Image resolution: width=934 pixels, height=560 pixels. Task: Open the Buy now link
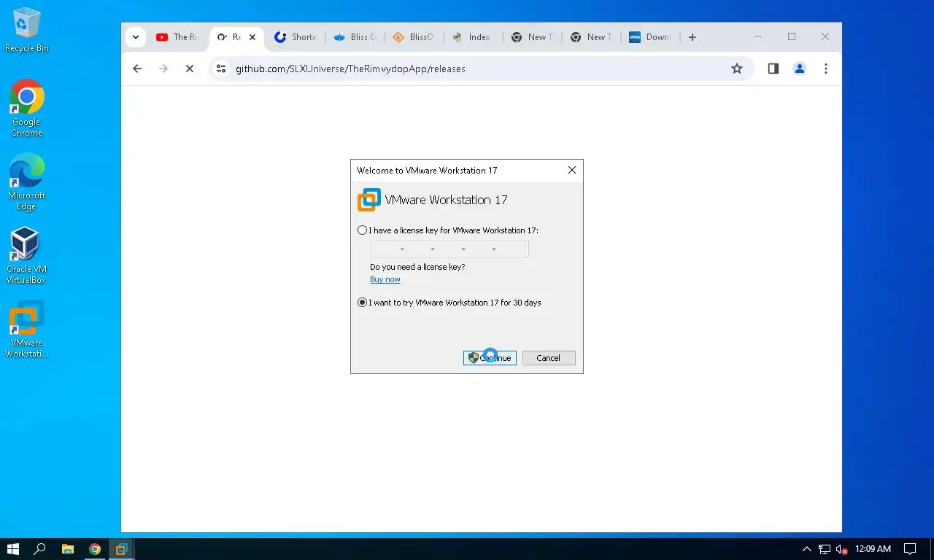coord(385,280)
